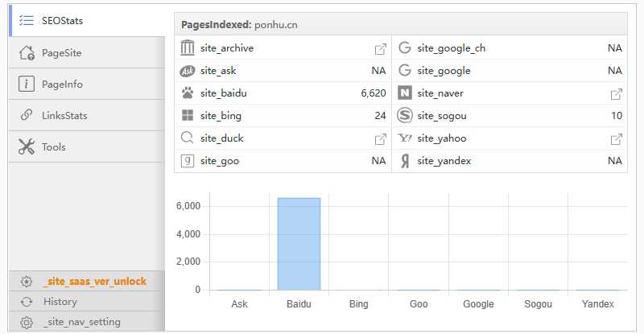Open the site_naver external link icon
The height and width of the screenshot is (334, 644).
617,93
